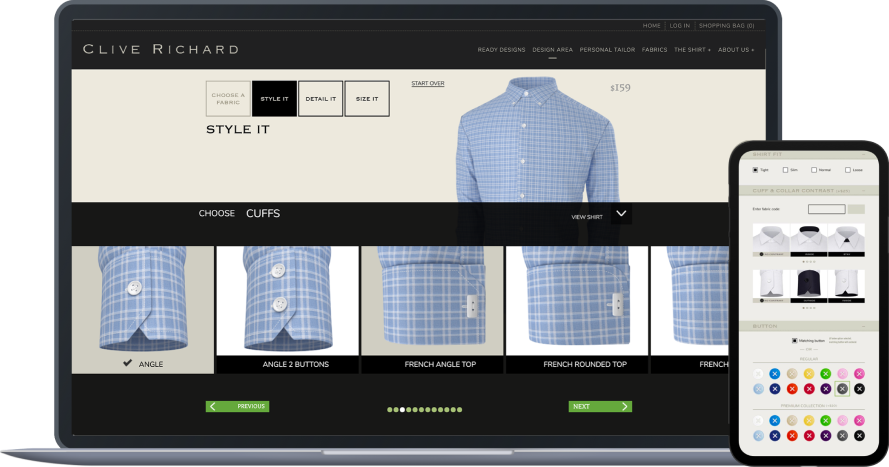Pick the highlighted gray button color swatch
The image size is (889, 467).
click(x=842, y=388)
